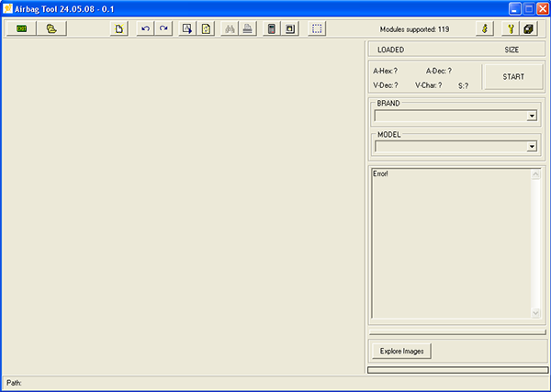Open Explore Images
The width and height of the screenshot is (551, 392).
(x=401, y=351)
